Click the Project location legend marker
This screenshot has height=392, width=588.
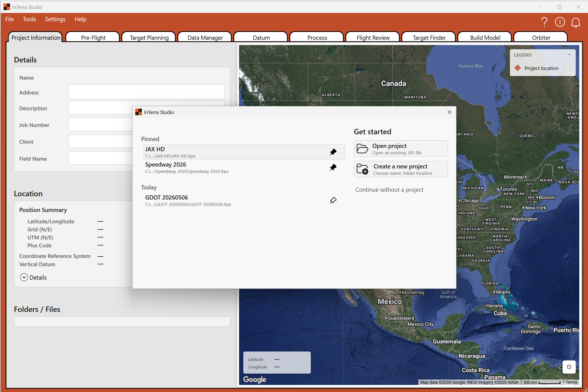(x=518, y=68)
